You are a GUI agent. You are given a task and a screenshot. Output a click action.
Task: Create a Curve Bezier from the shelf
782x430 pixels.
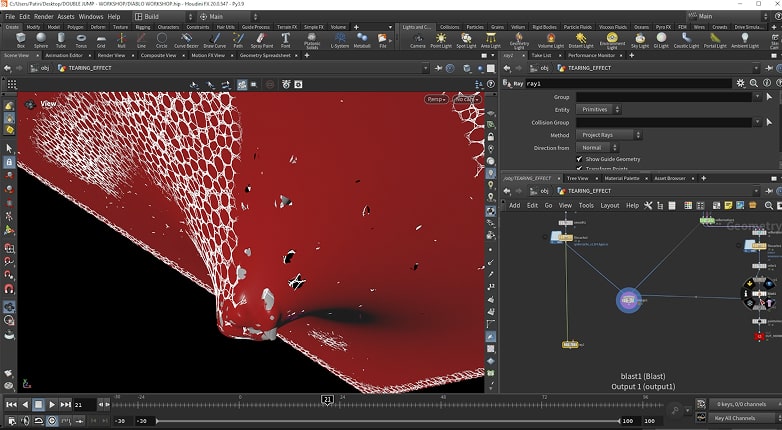point(186,40)
